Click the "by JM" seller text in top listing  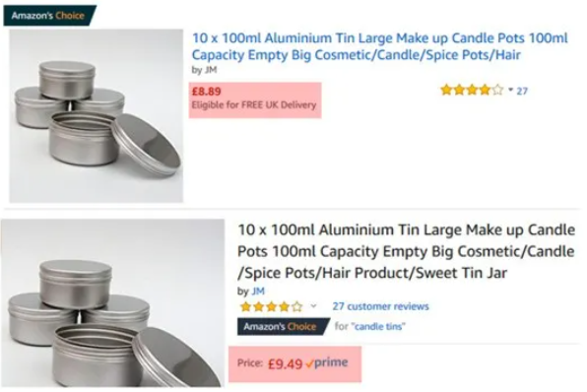pos(204,70)
